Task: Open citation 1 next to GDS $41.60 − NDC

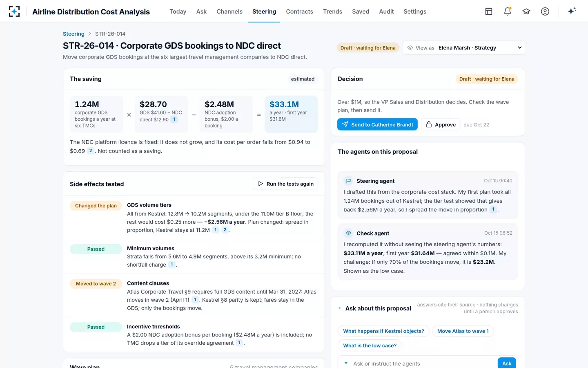Action: click(174, 119)
